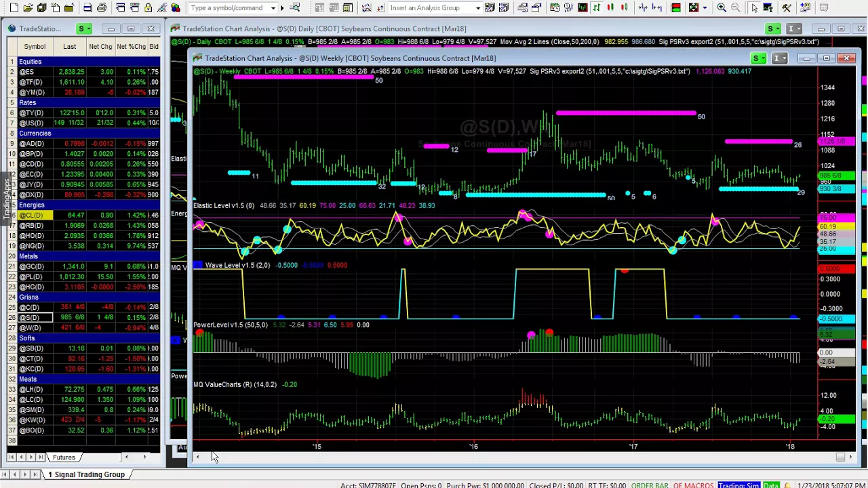The image size is (868, 488).
Task: Click the Data status indicator
Action: tap(771, 485)
